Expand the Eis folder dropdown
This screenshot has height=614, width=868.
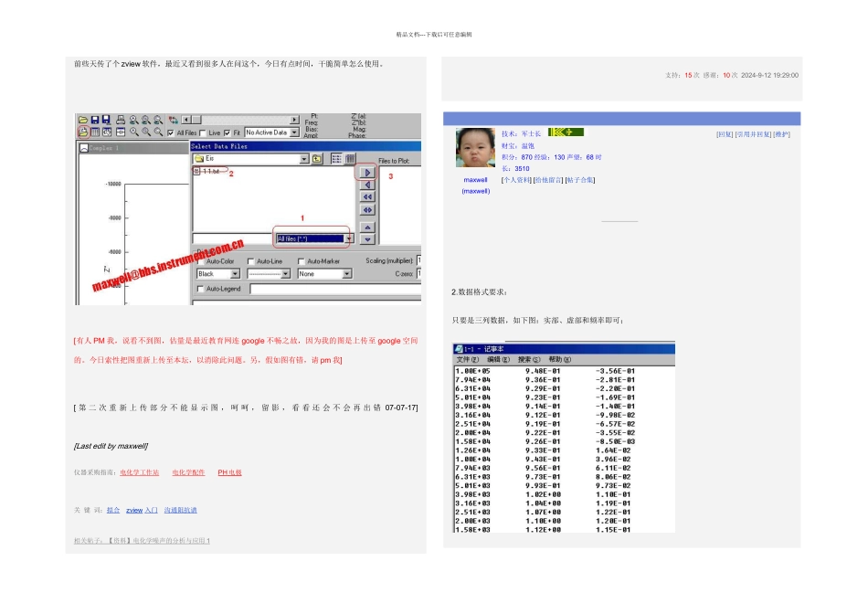(x=304, y=159)
